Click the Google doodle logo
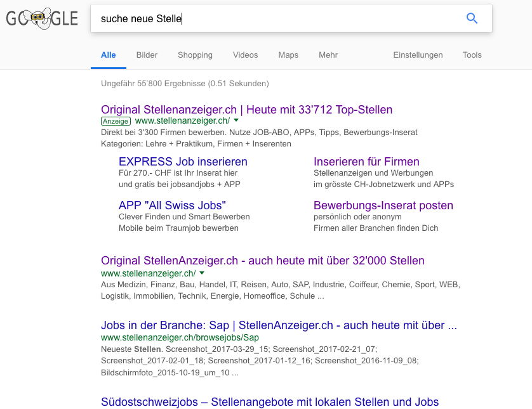532x409 pixels. (x=42, y=19)
